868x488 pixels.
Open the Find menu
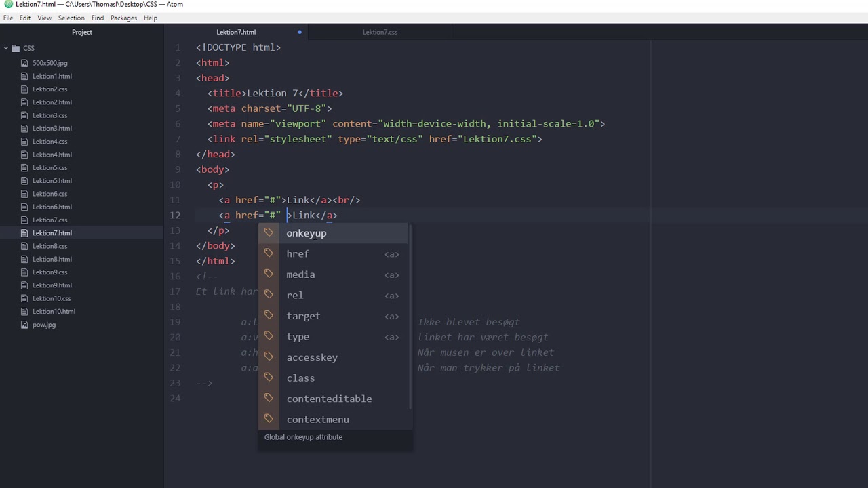(98, 18)
